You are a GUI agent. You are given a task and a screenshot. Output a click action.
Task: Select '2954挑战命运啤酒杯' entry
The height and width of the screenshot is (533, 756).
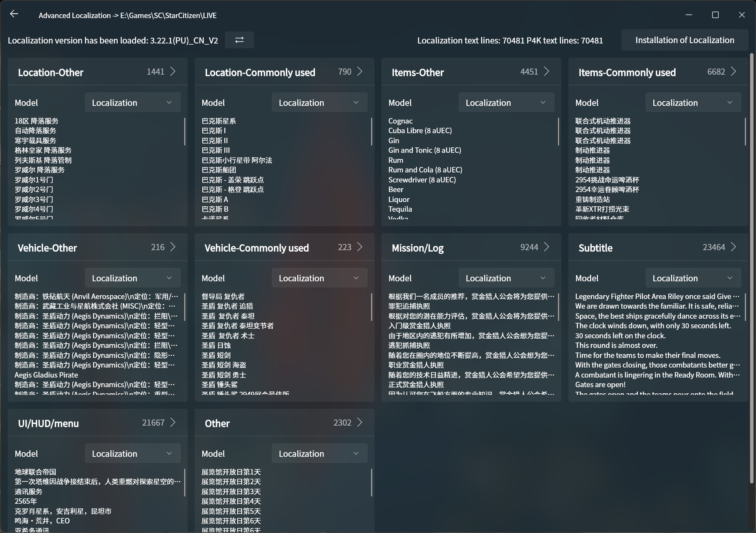pos(607,180)
